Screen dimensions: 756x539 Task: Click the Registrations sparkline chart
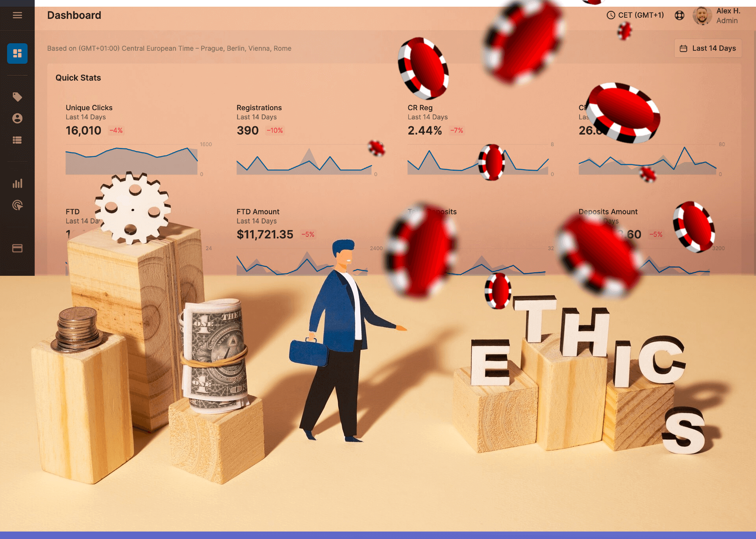point(304,160)
